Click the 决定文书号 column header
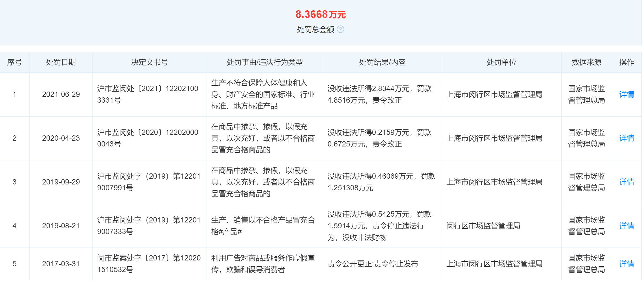Viewport: 644px width, 290px height. [150, 62]
